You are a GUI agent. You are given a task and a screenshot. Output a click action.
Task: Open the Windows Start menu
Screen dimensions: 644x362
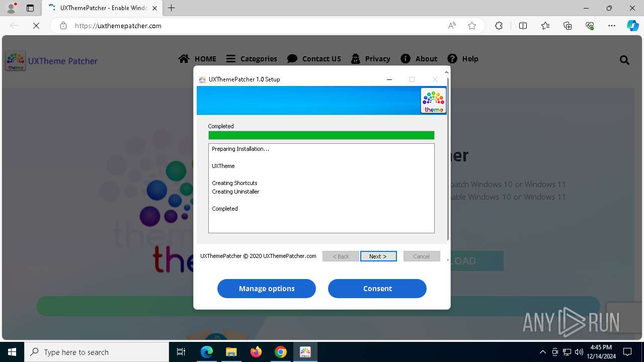pos(12,352)
